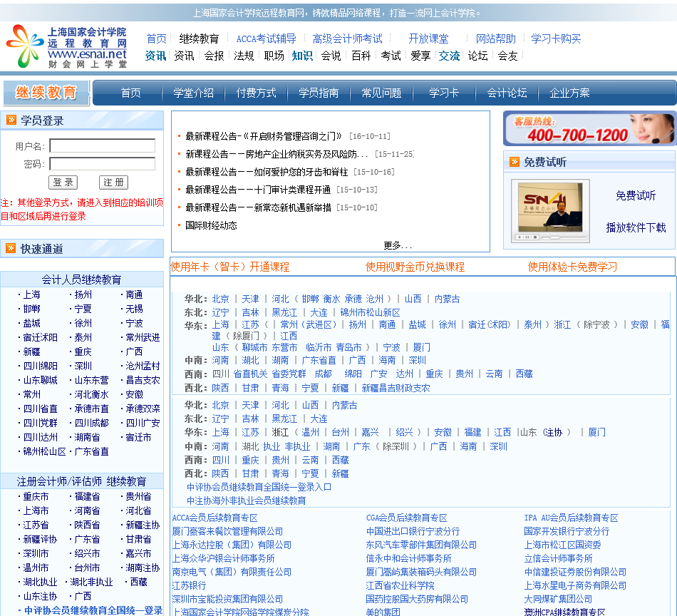This screenshot has height=616, width=677.
Task: Open 中注协海外非执业会员继续教育
Action: pos(246,500)
